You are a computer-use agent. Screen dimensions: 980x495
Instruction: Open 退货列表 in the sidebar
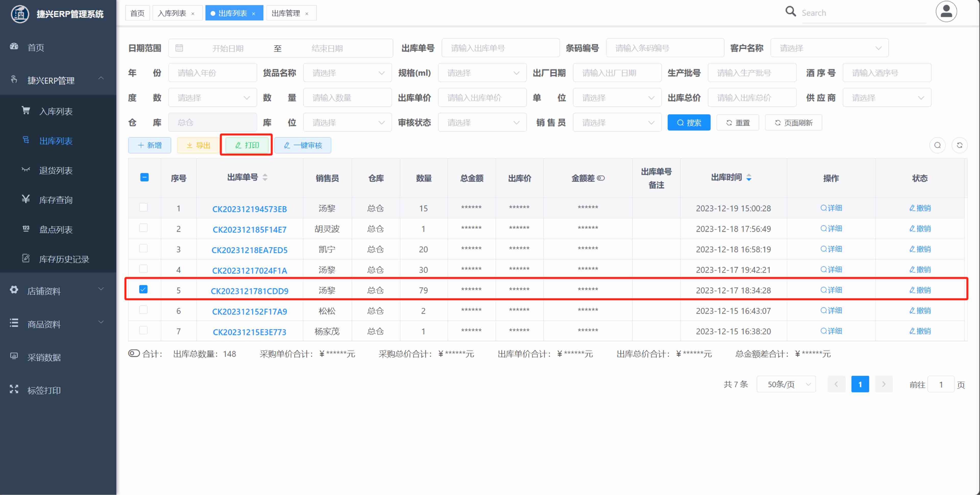tap(58, 170)
